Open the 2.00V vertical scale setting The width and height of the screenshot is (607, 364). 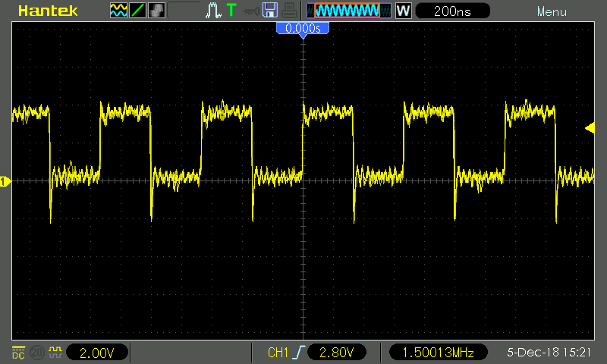point(96,353)
